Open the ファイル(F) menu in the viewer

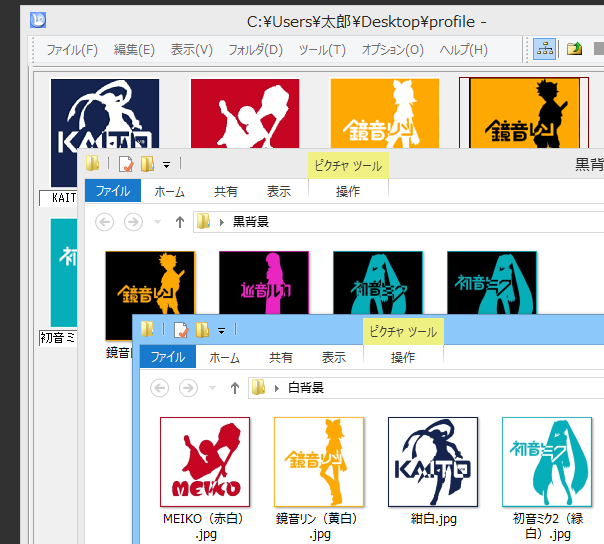point(72,50)
